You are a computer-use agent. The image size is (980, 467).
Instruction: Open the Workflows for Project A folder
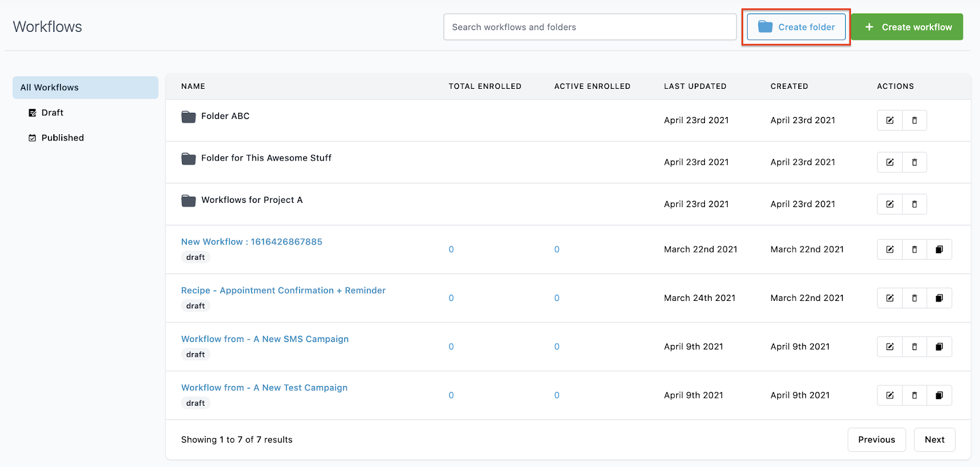[x=252, y=200]
